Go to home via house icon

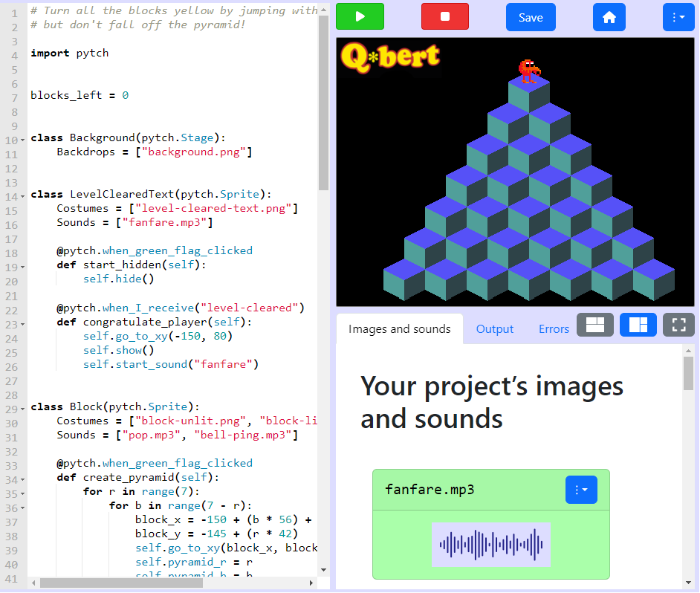tap(609, 17)
